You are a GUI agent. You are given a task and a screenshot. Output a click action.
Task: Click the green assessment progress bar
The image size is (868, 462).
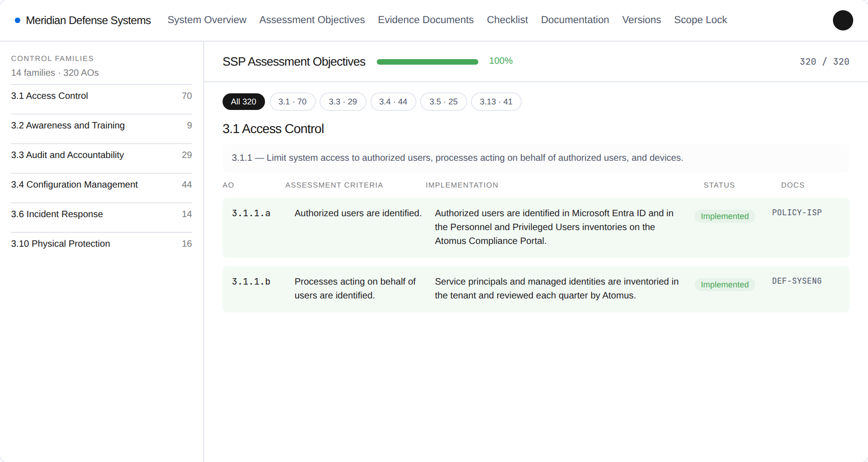pyautogui.click(x=428, y=62)
